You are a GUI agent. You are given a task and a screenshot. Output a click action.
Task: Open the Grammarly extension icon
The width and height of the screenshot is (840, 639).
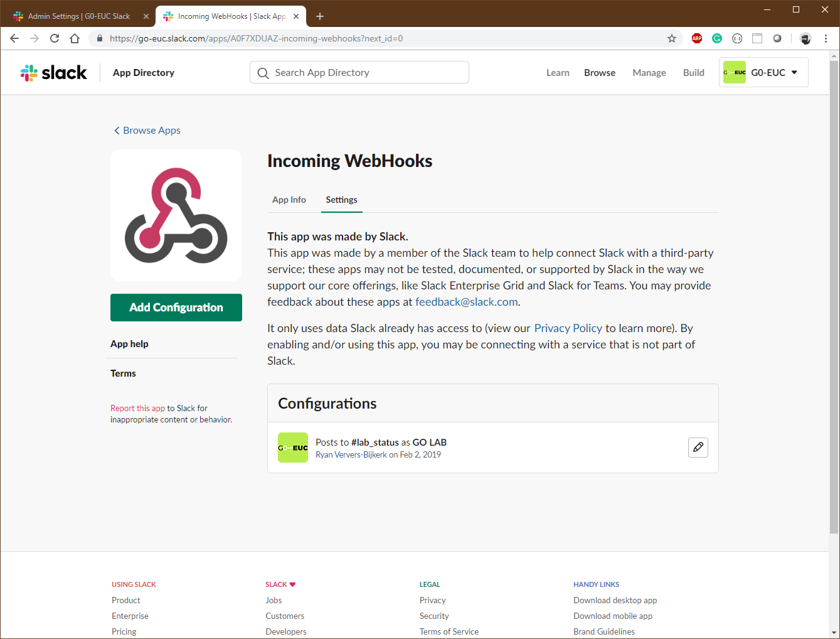point(717,38)
